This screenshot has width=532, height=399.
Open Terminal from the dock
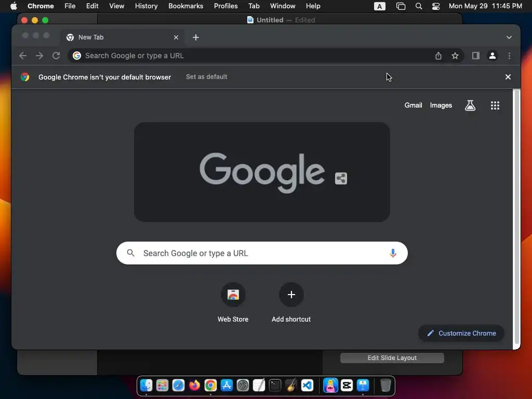(275, 385)
